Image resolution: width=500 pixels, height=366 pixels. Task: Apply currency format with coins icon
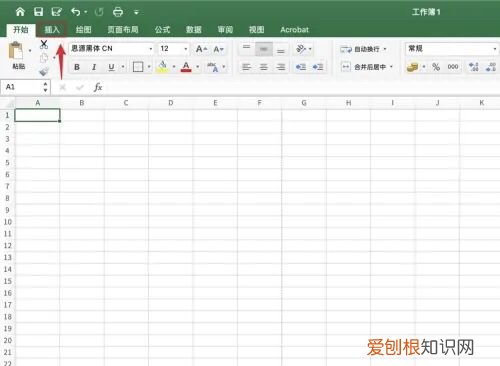click(412, 67)
